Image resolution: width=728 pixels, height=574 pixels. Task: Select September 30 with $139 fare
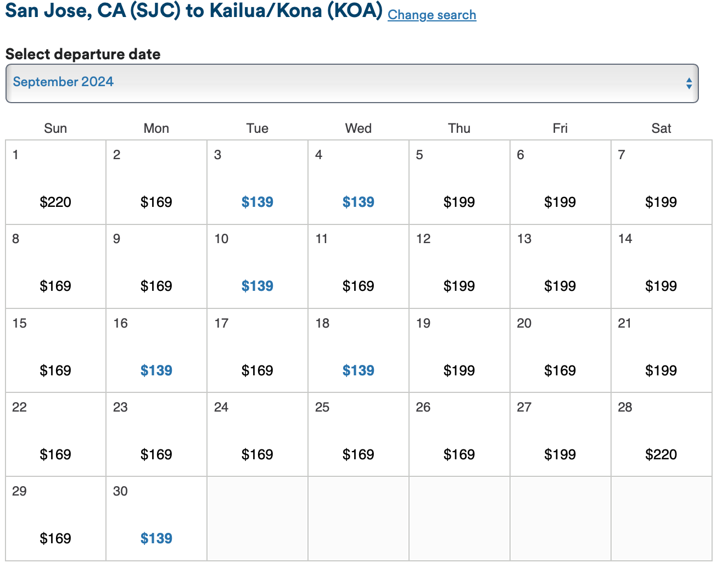click(156, 538)
